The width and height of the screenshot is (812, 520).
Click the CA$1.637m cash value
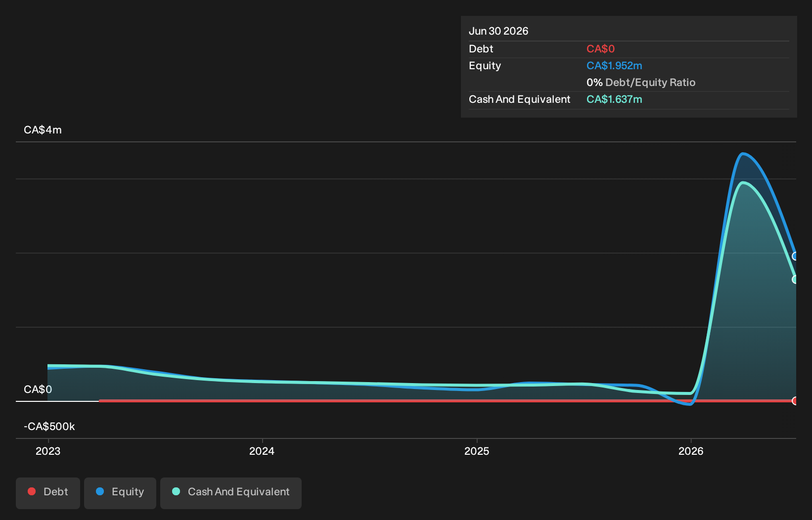point(614,99)
